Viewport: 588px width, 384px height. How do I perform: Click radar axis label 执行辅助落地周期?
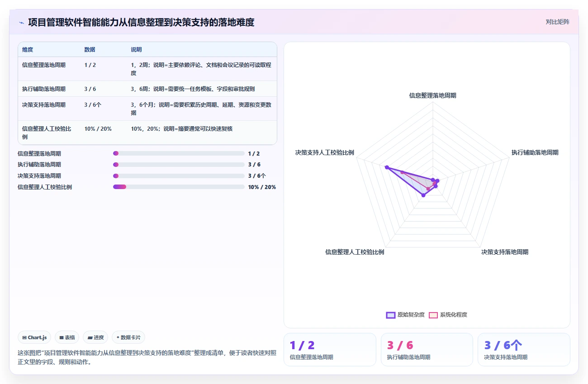pos(535,152)
